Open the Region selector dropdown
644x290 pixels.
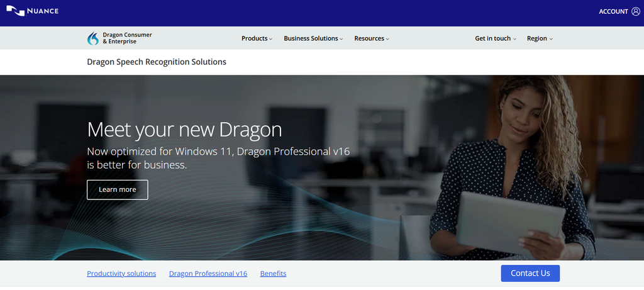tap(540, 38)
